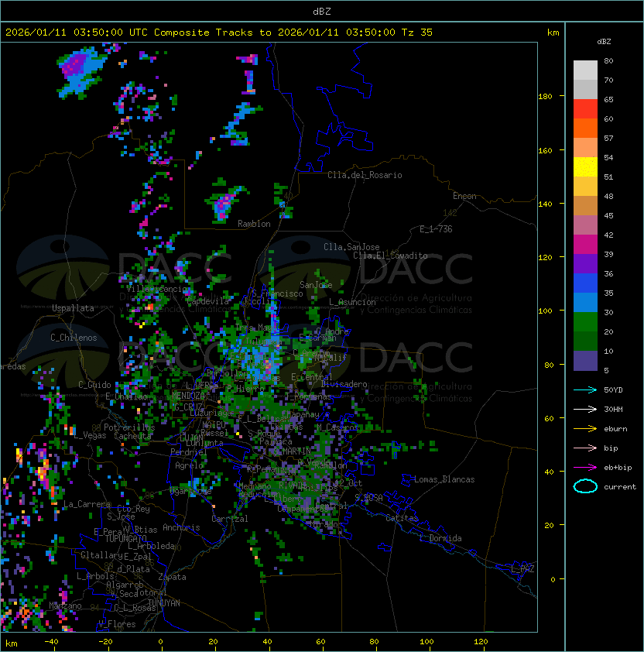Click the 'C_Guido' map label

(94, 385)
